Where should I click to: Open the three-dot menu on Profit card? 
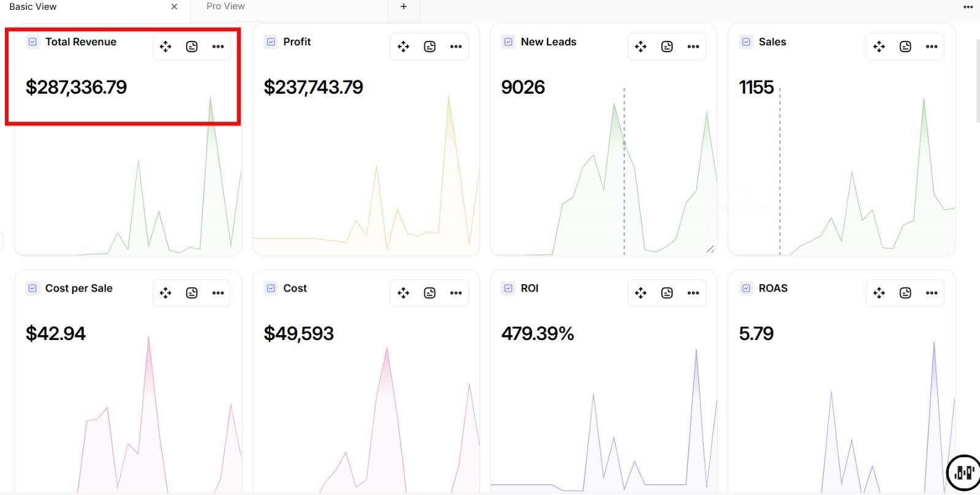456,47
